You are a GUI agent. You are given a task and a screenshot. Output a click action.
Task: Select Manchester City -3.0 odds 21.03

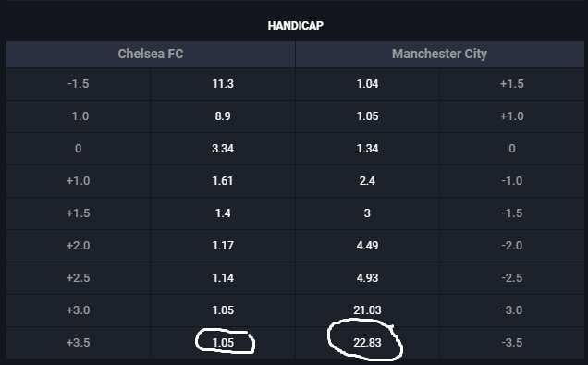pyautogui.click(x=368, y=310)
